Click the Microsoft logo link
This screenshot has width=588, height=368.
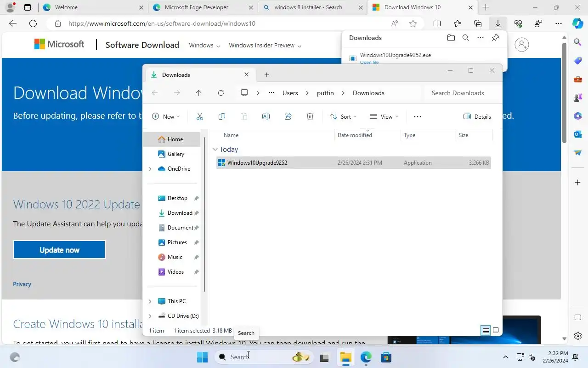59,44
